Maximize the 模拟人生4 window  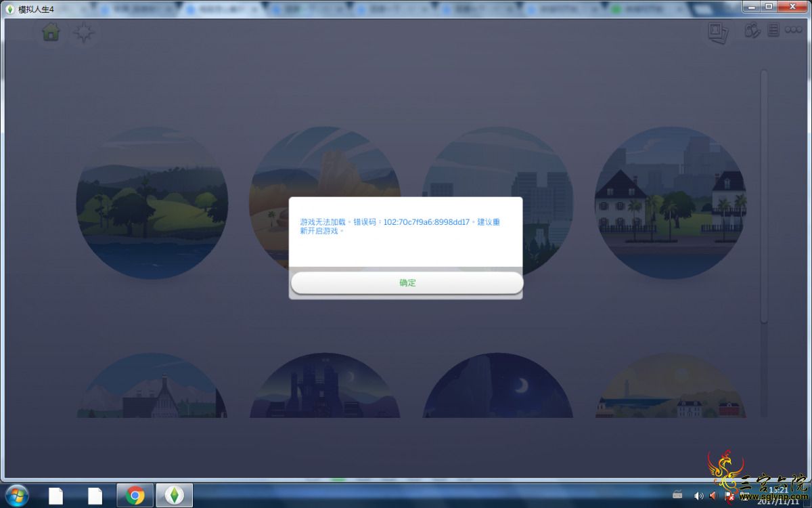[x=769, y=6]
